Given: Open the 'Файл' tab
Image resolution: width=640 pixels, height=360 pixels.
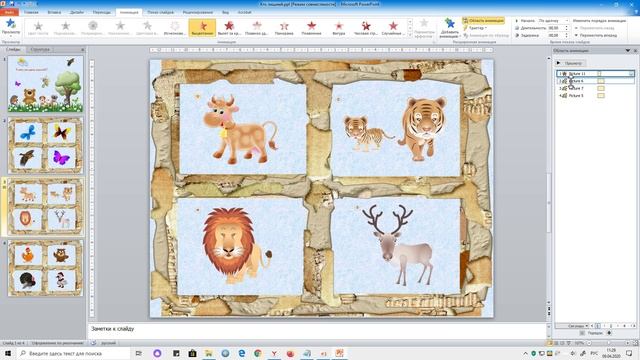Looking at the screenshot, I should pos(9,12).
